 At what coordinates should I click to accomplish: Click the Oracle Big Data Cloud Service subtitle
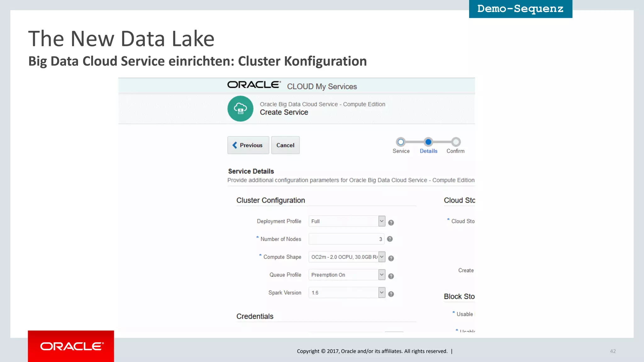point(322,104)
